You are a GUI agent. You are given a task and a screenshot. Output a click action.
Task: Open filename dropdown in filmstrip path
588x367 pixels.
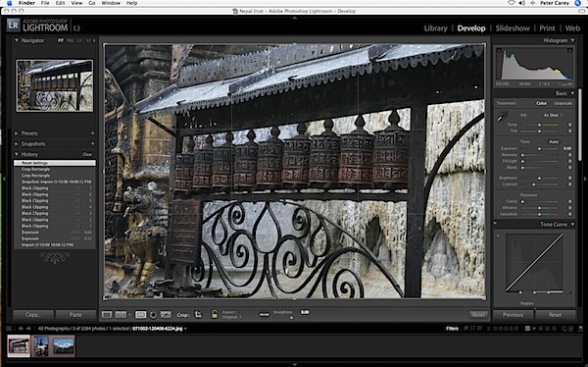[185, 329]
